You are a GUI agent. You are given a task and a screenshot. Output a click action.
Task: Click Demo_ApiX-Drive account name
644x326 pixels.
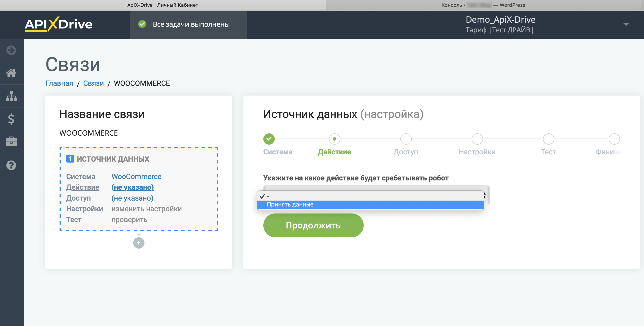500,19
